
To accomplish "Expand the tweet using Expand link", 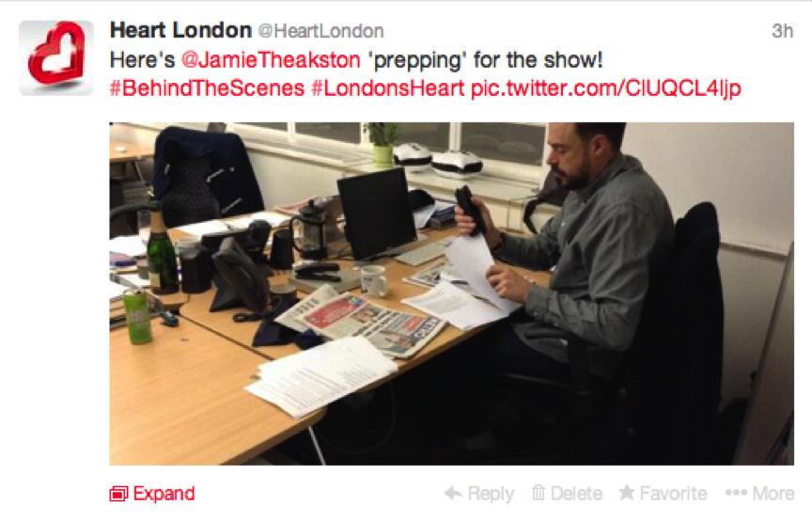I will (164, 494).
